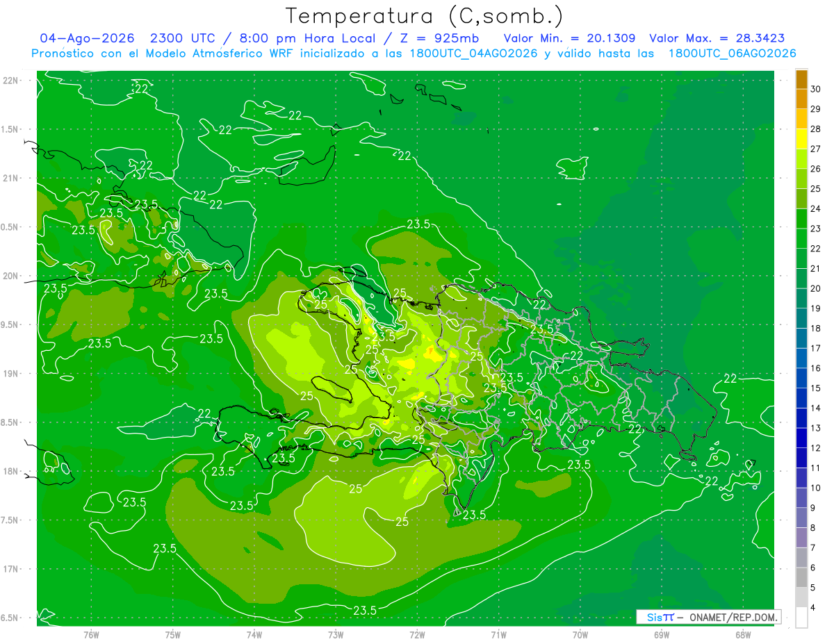
Task: Click the purple swatch between 8 and 9
Action: tap(801, 518)
